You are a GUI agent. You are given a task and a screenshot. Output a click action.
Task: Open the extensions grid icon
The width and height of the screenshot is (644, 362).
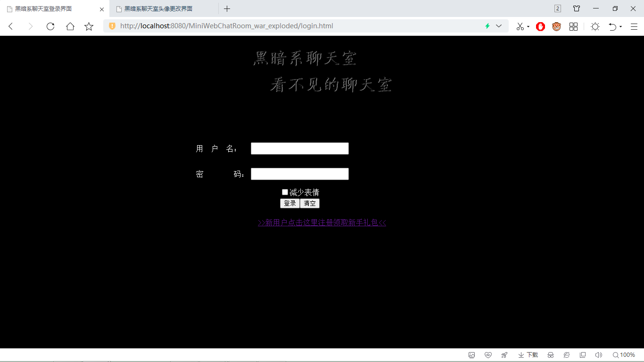coord(573,26)
